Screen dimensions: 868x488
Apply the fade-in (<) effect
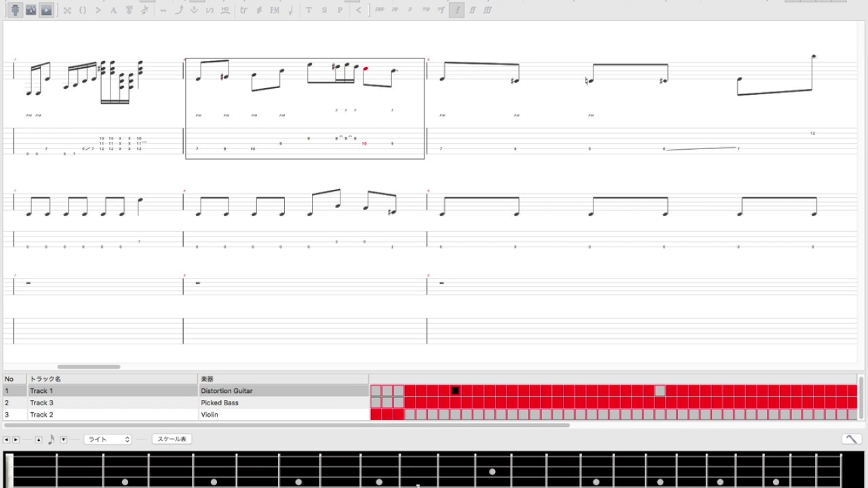point(359,10)
